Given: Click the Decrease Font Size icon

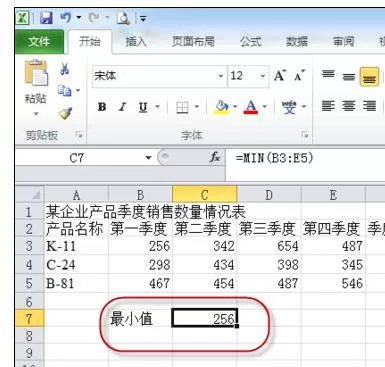Looking at the screenshot, I should pyautogui.click(x=299, y=76).
